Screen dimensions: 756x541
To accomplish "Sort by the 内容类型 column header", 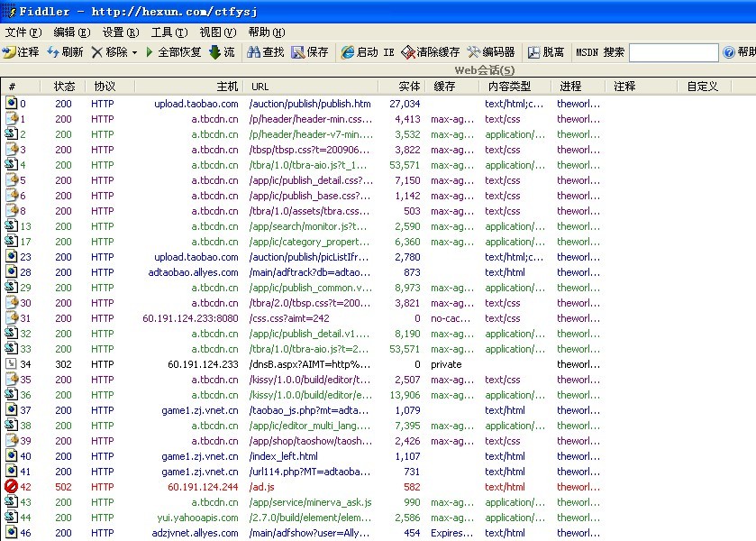I will pyautogui.click(x=515, y=87).
